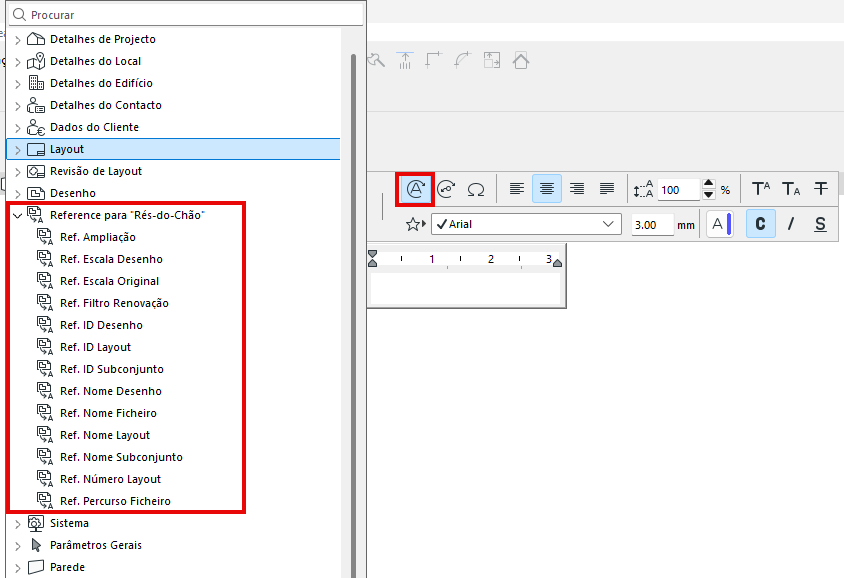Align text left

(517, 189)
